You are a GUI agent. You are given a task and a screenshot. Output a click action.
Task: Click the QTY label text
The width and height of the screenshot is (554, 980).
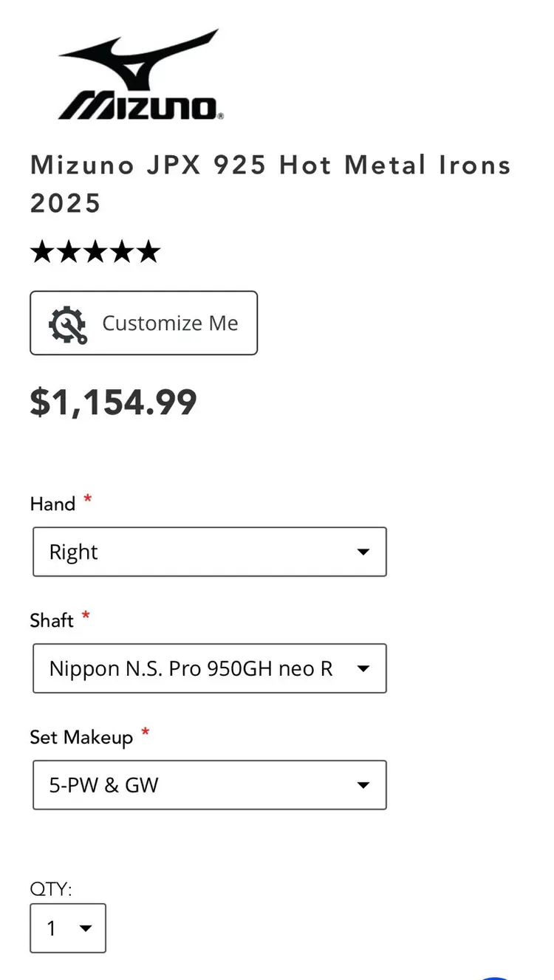pyautogui.click(x=51, y=888)
